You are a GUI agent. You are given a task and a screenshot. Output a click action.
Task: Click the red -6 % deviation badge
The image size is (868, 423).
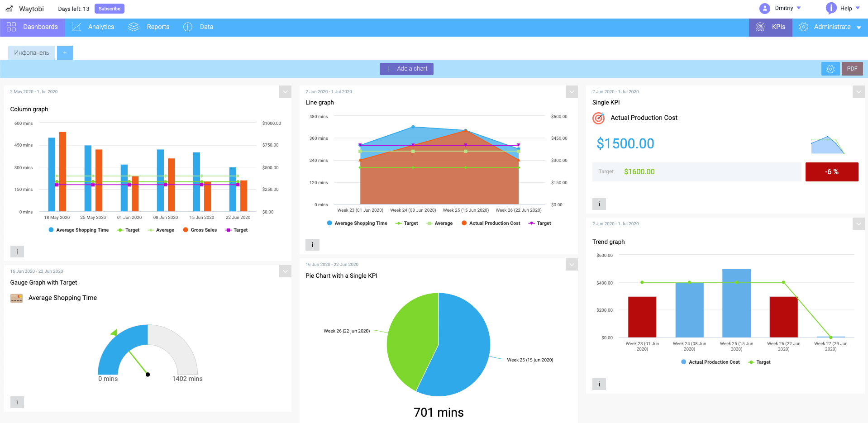click(x=832, y=172)
